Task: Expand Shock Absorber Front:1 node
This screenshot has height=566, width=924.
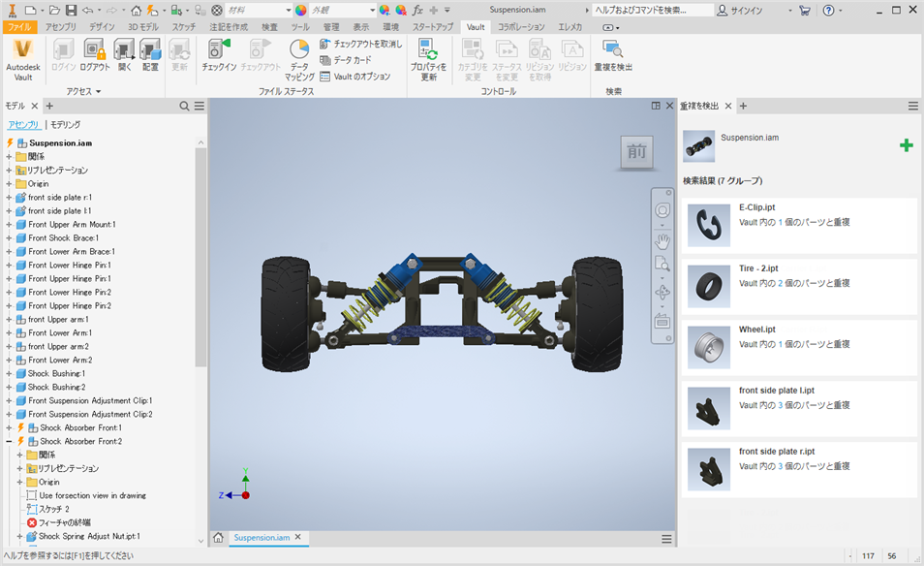Action: pos(9,428)
